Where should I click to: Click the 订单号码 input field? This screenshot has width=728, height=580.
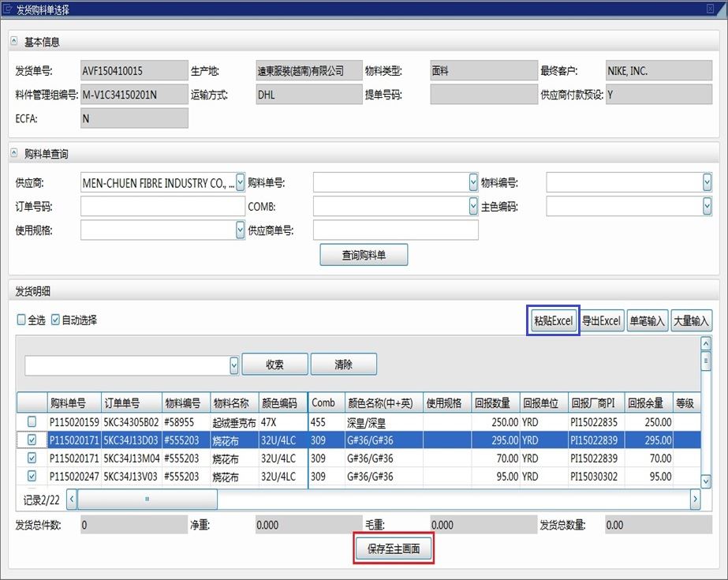[x=162, y=207]
